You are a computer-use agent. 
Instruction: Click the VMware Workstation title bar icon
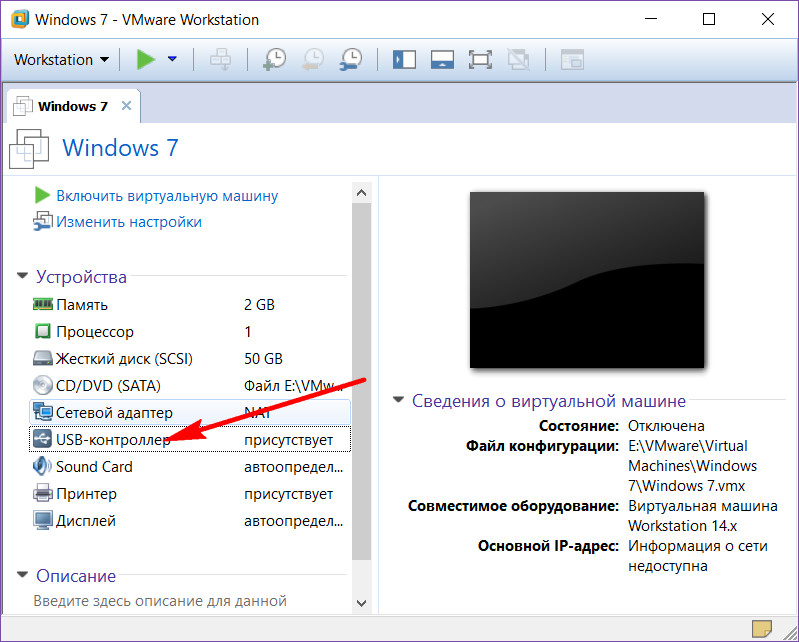coord(20,19)
